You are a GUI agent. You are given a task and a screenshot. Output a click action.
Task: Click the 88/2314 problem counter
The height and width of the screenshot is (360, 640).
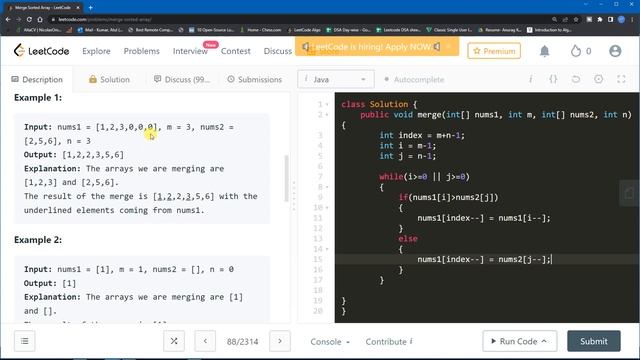tap(242, 342)
